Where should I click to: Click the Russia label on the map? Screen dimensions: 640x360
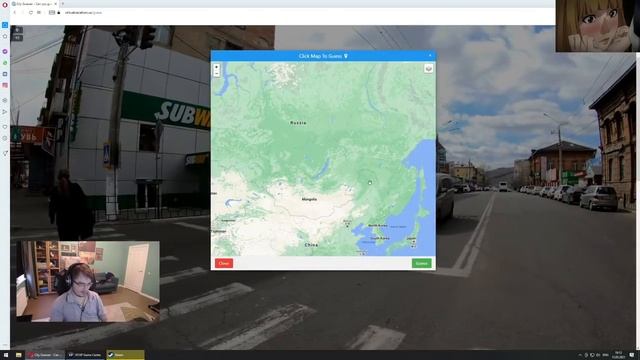coord(298,122)
